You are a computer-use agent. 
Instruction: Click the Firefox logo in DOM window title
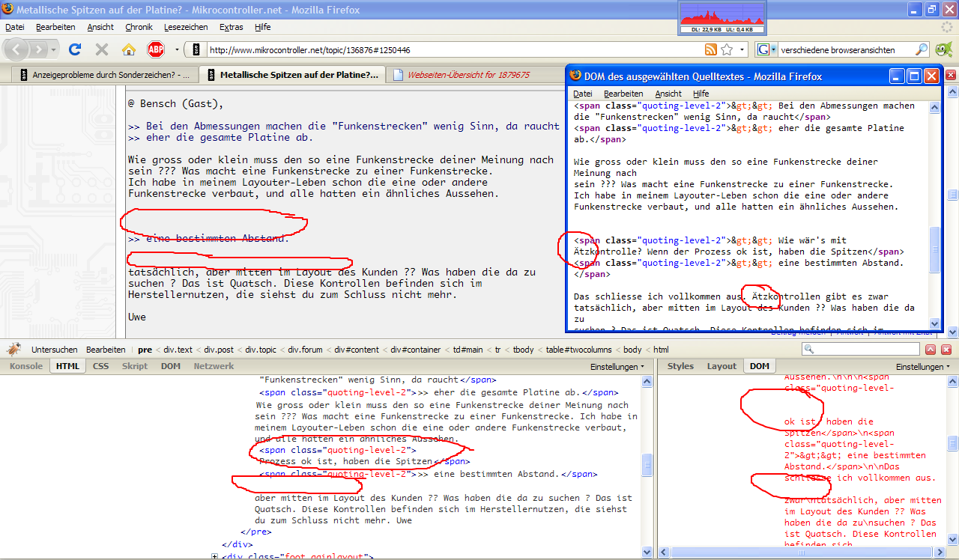coord(575,76)
